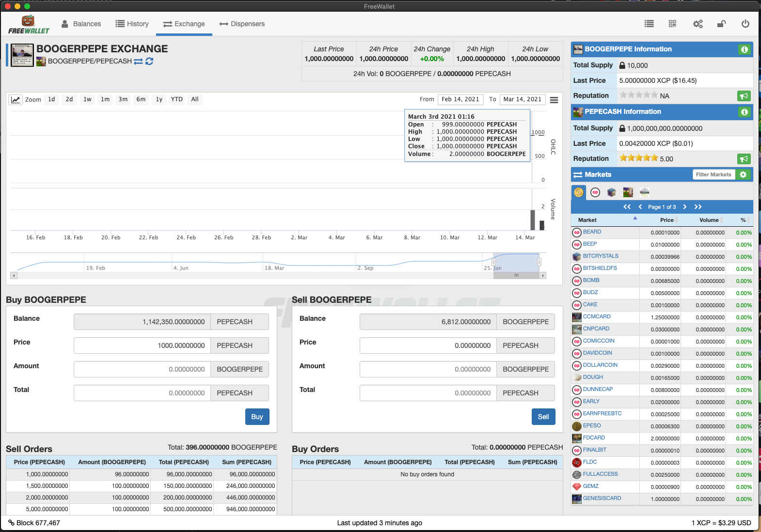Open the address list icon in header

click(x=649, y=24)
